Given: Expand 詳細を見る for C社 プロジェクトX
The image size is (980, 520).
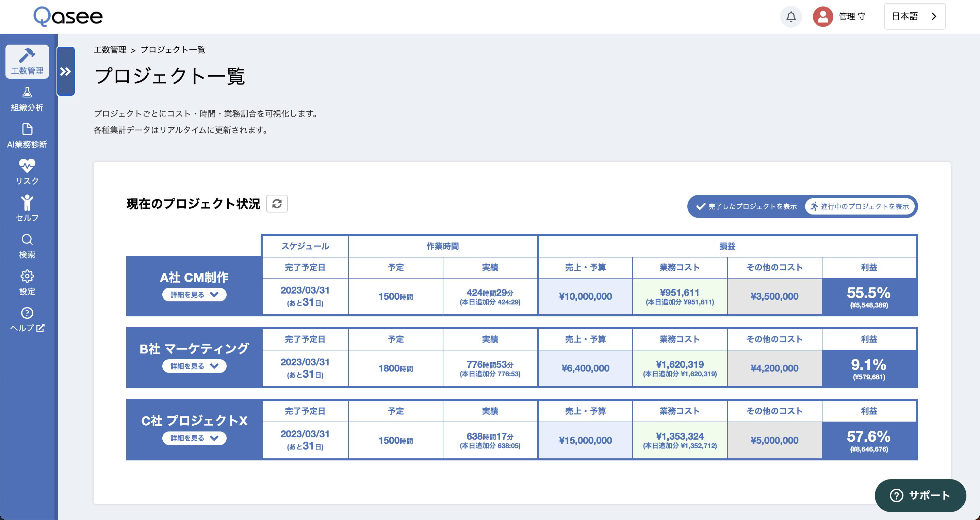Looking at the screenshot, I should coord(194,438).
